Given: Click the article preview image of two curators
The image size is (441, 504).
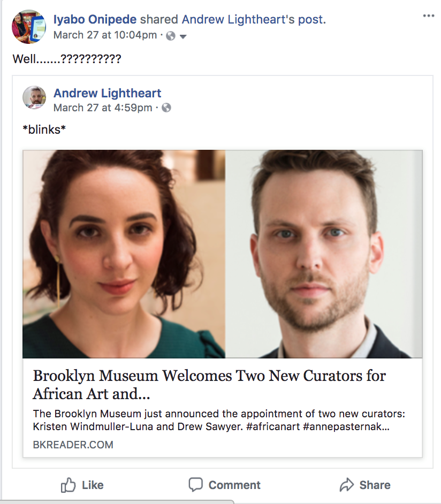Looking at the screenshot, I should click(x=223, y=254).
